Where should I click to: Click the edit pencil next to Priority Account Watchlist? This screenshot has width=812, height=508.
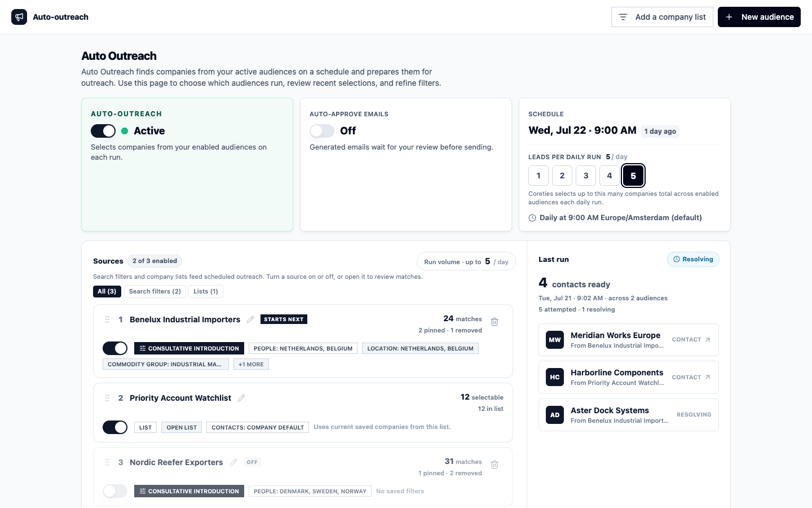[241, 398]
